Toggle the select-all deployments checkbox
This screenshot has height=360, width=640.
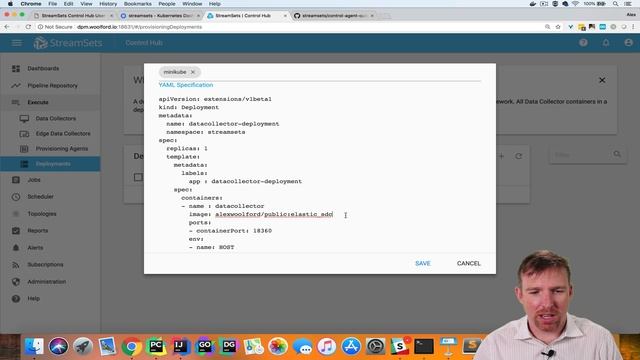coord(138,177)
